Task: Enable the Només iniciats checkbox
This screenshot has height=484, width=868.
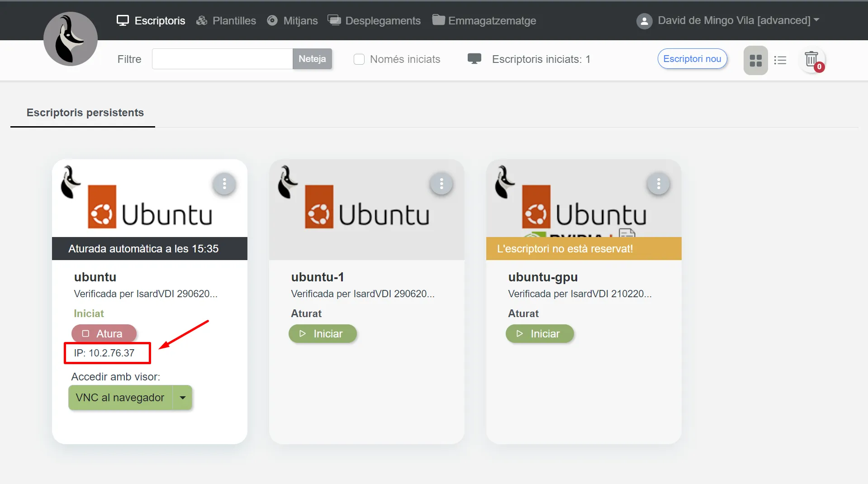Action: 359,59
